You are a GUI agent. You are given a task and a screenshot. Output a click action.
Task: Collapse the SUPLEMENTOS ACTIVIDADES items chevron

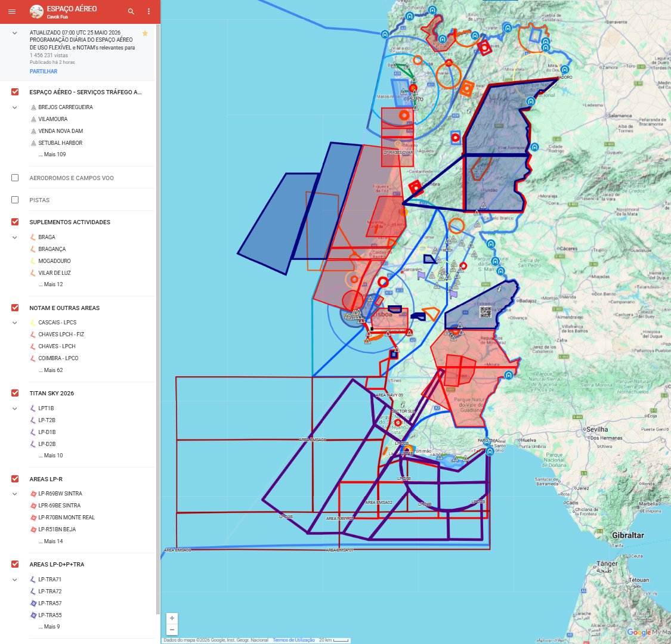point(14,237)
